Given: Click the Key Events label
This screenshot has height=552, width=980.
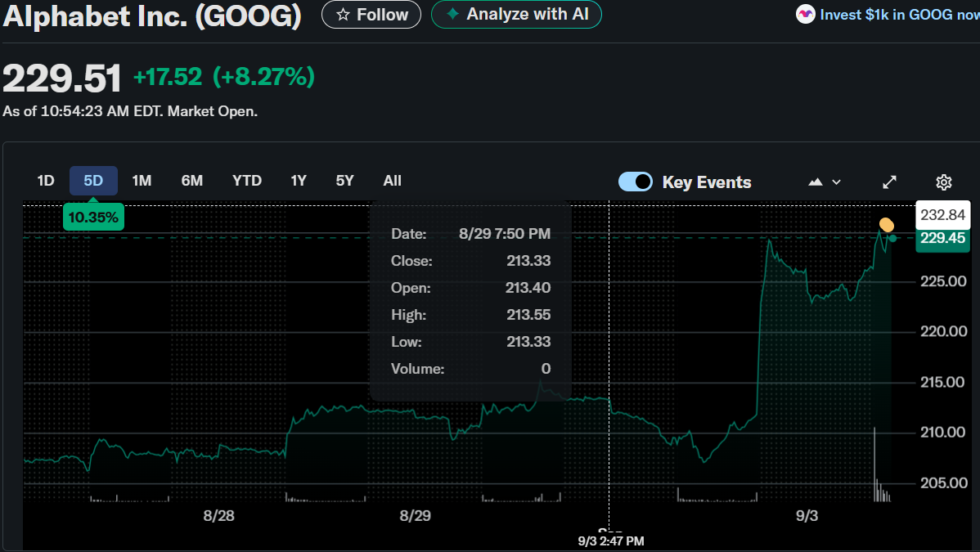Looking at the screenshot, I should pos(706,182).
